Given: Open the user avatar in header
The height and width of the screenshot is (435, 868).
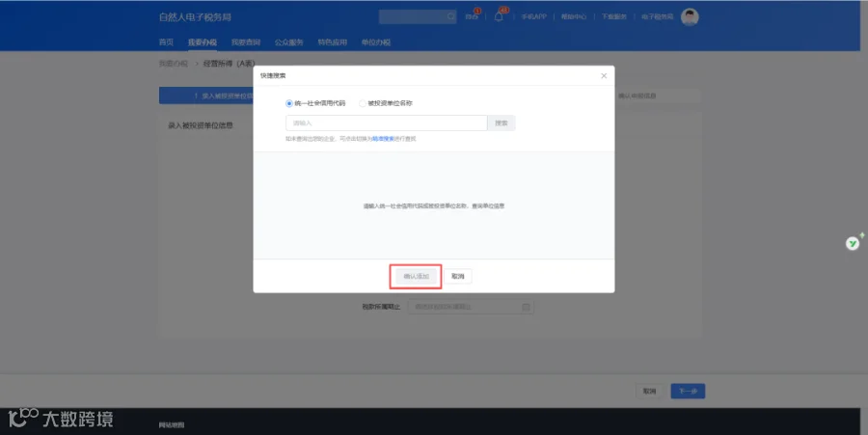Looking at the screenshot, I should pos(690,17).
